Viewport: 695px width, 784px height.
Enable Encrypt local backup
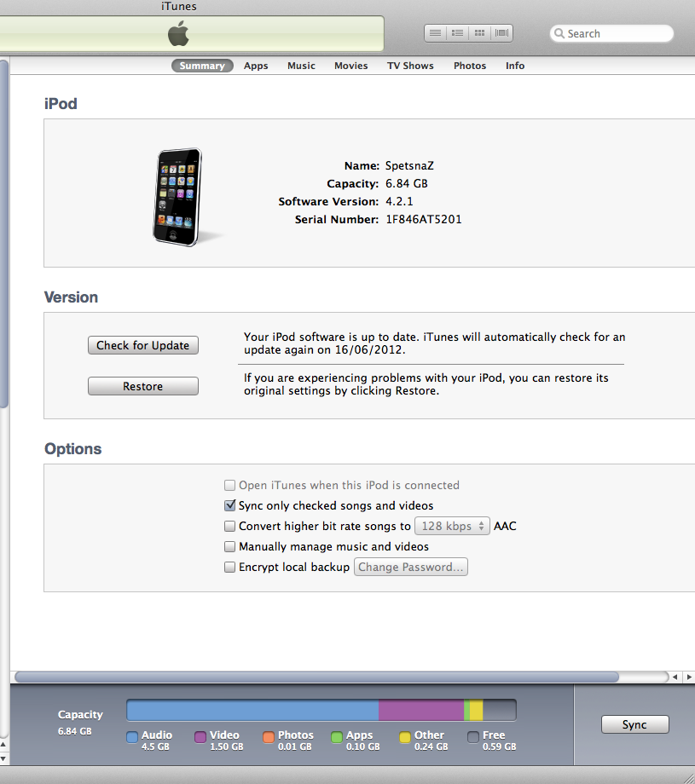(x=229, y=567)
